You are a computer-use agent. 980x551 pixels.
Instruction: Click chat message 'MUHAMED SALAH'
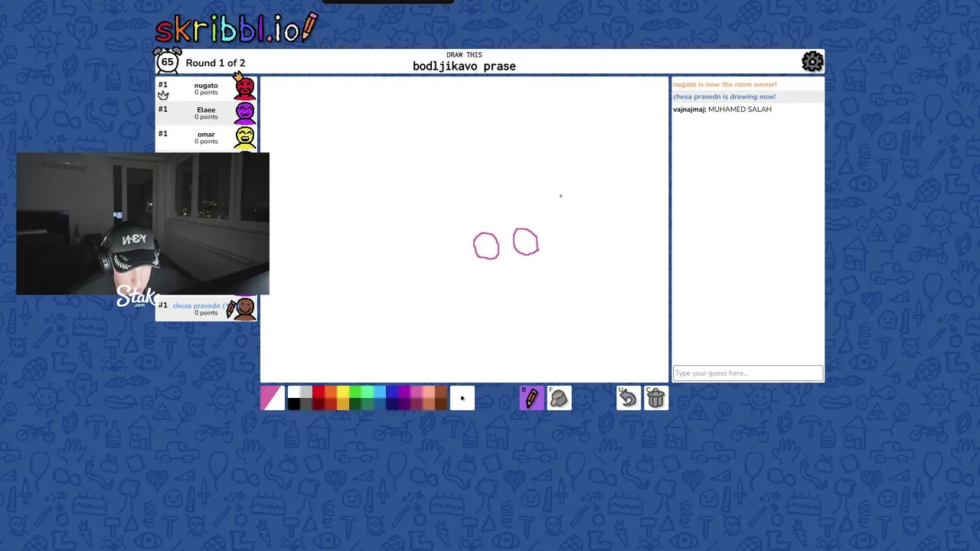pyautogui.click(x=740, y=109)
